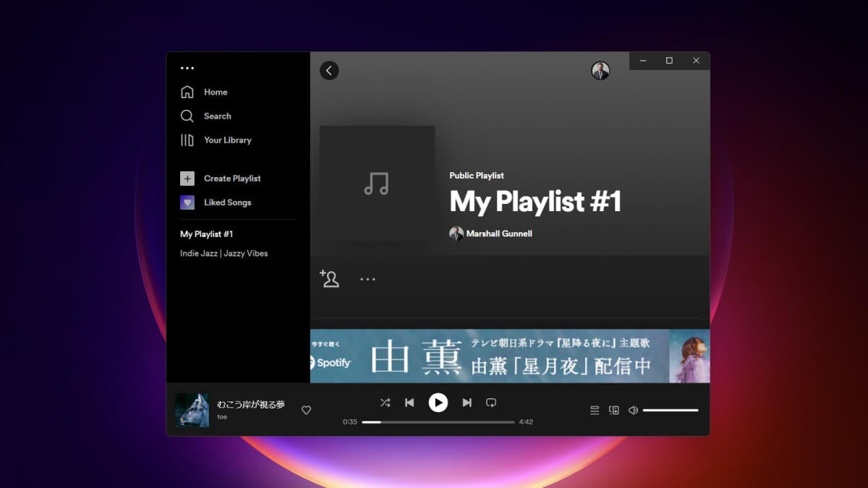This screenshot has height=488, width=868.
Task: Click the invite collaborators icon
Action: (x=330, y=279)
